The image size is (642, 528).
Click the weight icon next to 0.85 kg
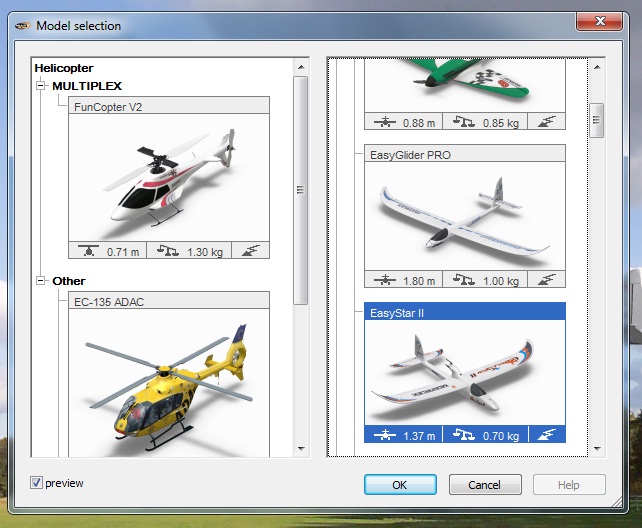pos(464,122)
